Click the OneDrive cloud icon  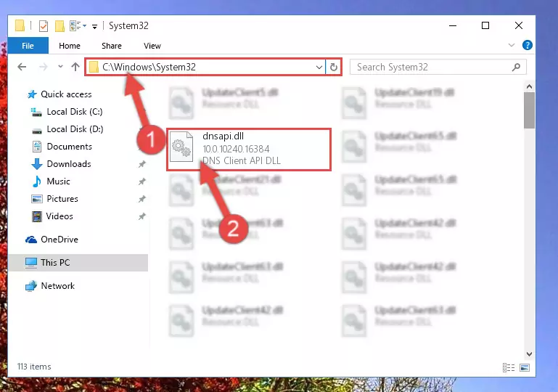coord(31,240)
